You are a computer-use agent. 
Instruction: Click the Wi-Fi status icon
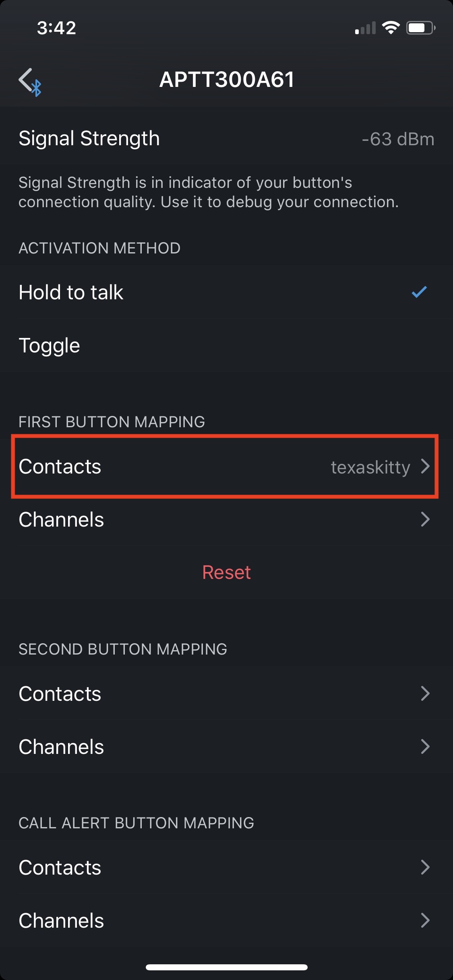click(x=390, y=27)
